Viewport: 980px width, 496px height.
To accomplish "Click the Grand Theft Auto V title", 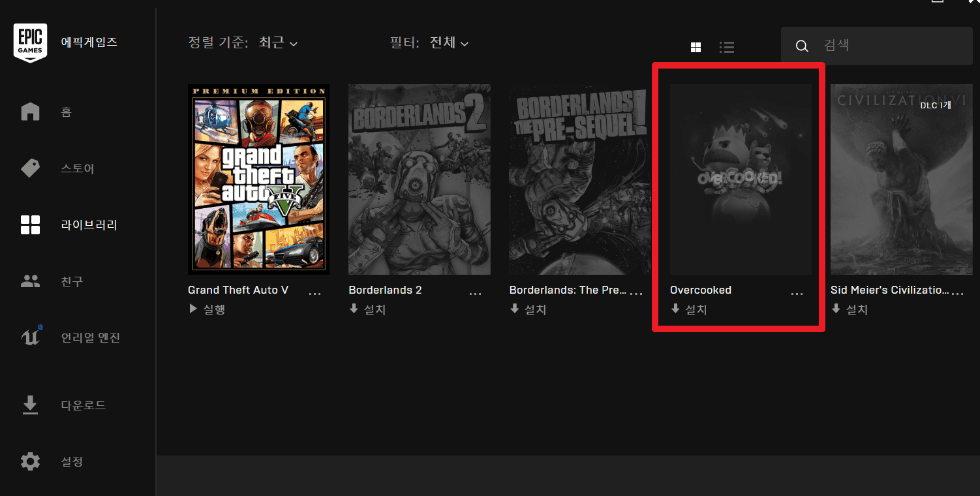I will tap(238, 290).
